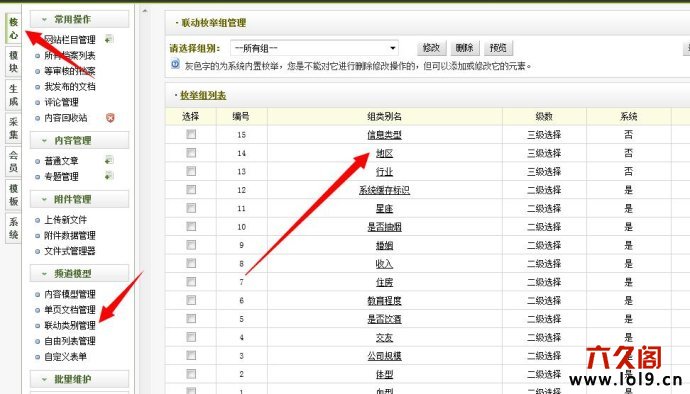690x394 pixels.
Task: Click the 枚举组列表 heading link
Action: tap(203, 95)
